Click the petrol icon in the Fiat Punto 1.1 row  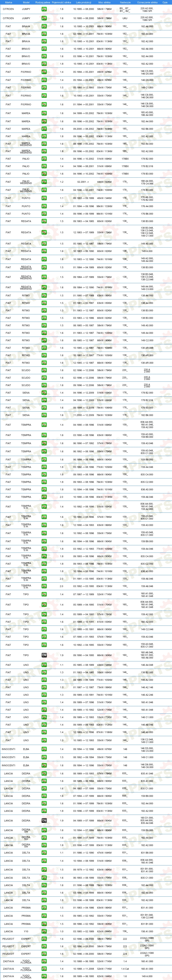44,198
